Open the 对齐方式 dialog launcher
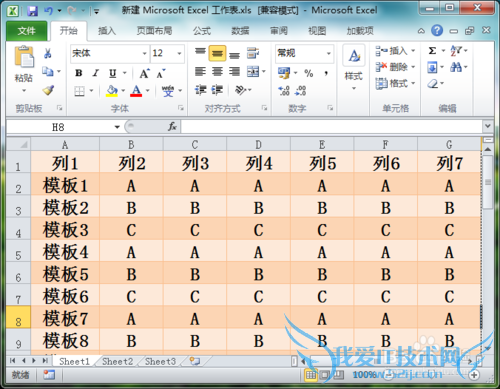The height and width of the screenshot is (389, 500). point(264,108)
